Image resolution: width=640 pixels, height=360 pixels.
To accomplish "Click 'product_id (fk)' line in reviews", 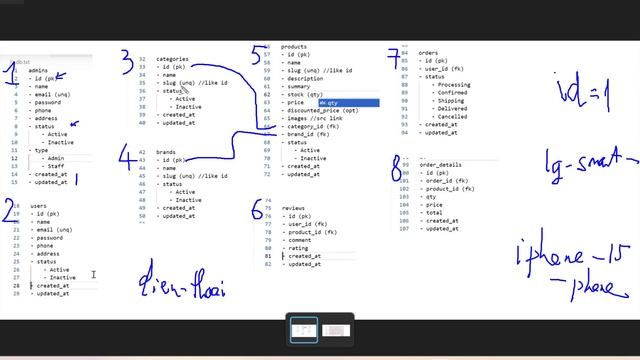I will pos(312,232).
